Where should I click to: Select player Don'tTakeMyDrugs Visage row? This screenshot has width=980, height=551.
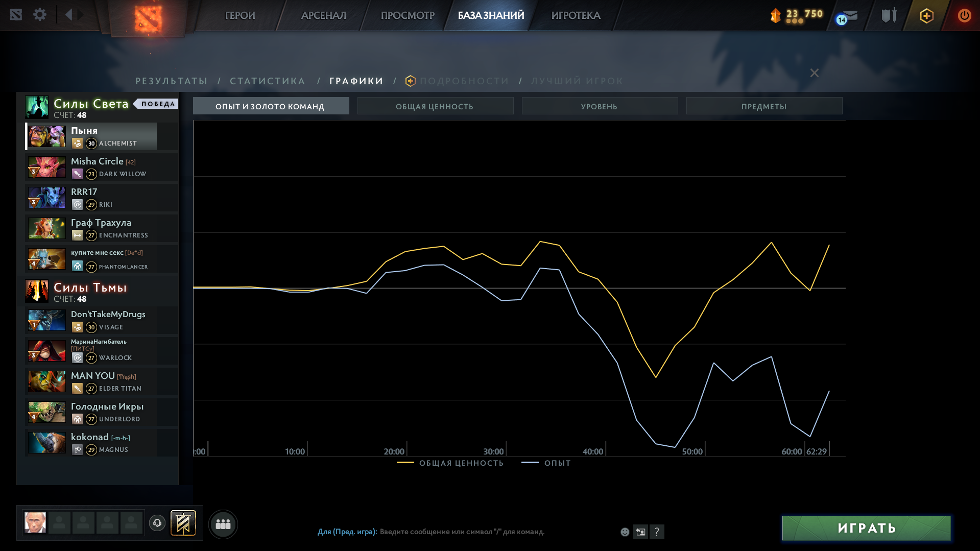(x=102, y=320)
